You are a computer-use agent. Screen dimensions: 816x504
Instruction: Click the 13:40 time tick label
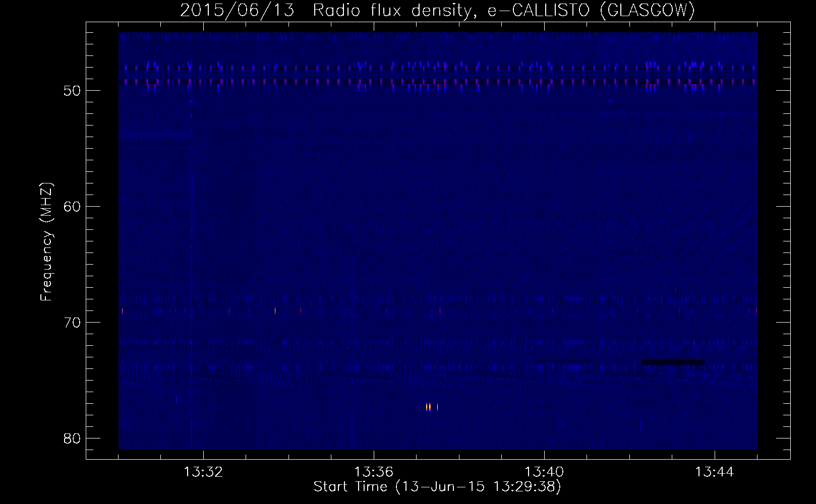point(544,472)
